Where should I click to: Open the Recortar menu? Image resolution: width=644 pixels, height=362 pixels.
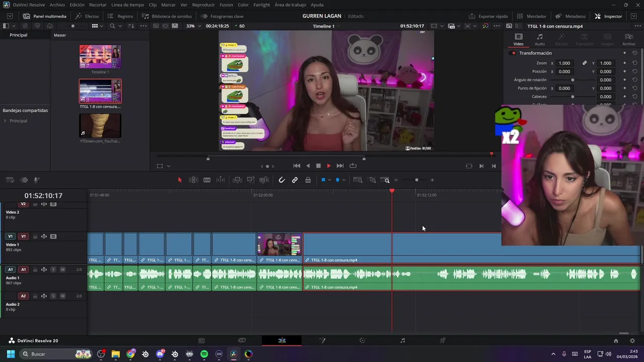coord(98,5)
